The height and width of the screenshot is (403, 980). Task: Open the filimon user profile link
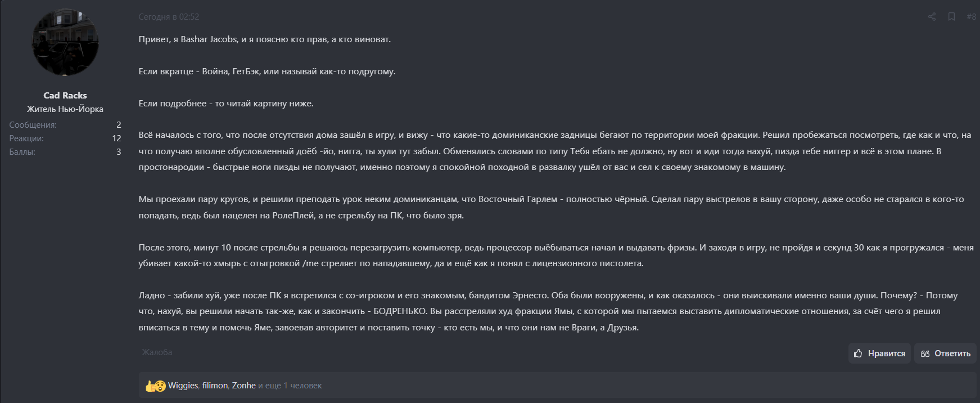coord(214,386)
